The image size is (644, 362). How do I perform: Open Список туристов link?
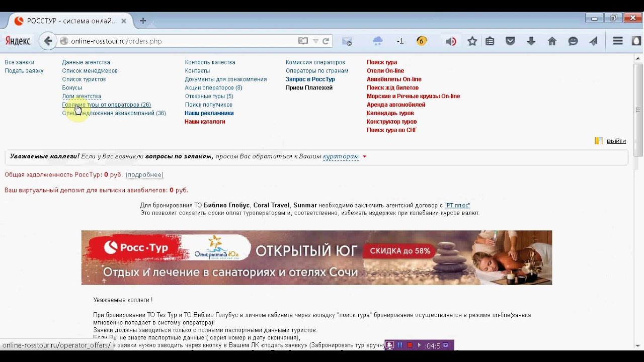pos(84,79)
